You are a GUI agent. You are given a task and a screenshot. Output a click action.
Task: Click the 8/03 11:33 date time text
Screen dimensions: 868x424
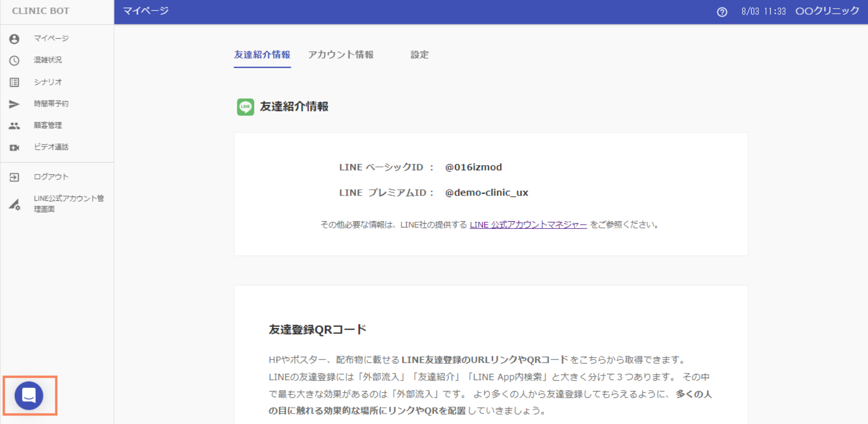[764, 11]
